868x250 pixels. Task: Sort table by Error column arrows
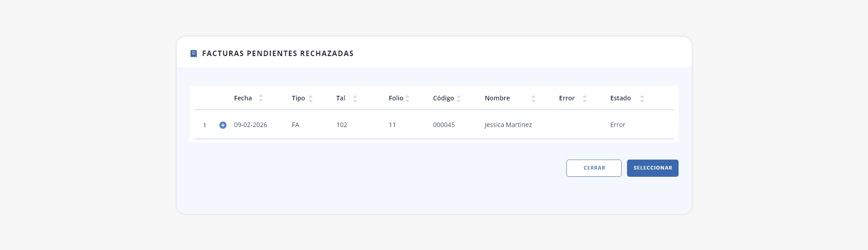coord(585,99)
